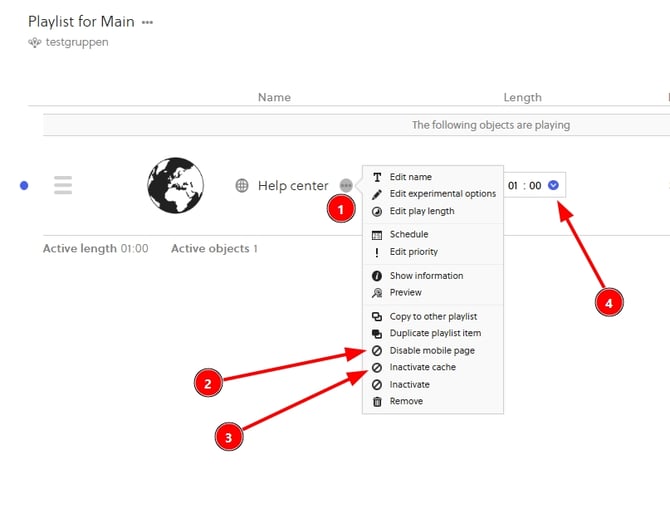This screenshot has width=670, height=518.
Task: Choose Duplicate playlist item
Action: [x=435, y=333]
